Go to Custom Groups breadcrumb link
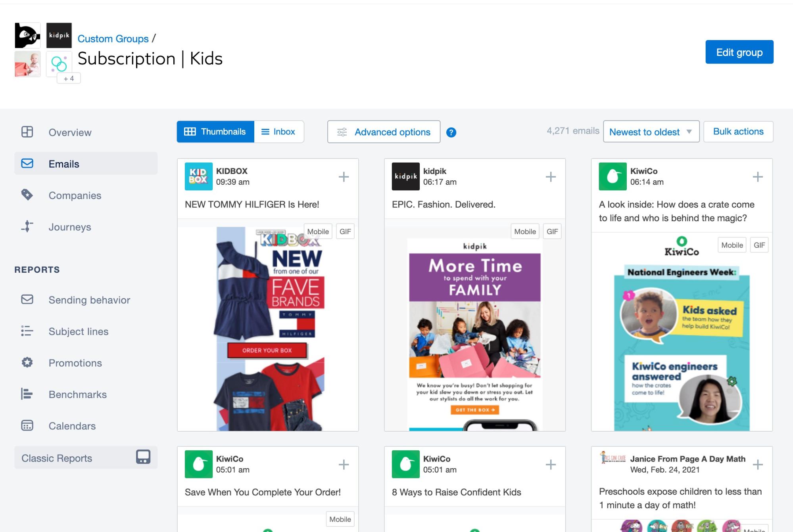This screenshot has height=532, width=793. [113, 38]
